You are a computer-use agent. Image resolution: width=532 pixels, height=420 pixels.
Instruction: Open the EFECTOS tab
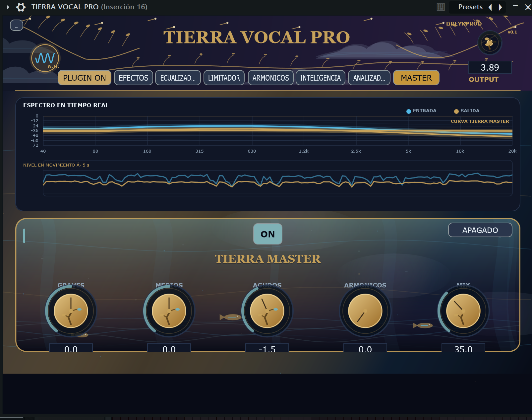pyautogui.click(x=134, y=78)
